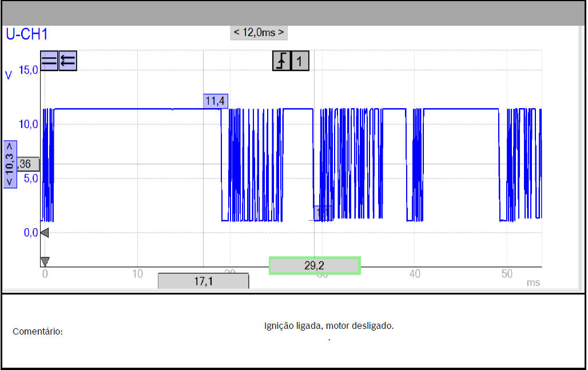Viewport: 588px width, 370px height.
Task: Click the 50 tick label on time axis
Action: pyautogui.click(x=507, y=274)
